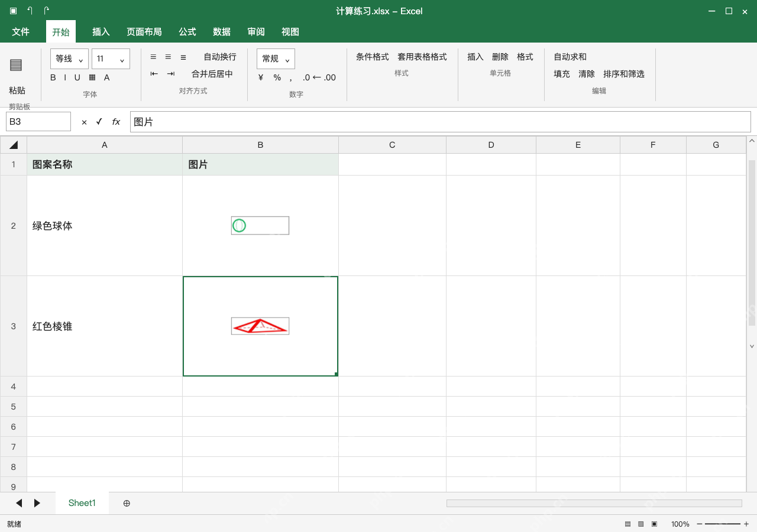Increase indent
The height and width of the screenshot is (532, 757).
click(x=171, y=74)
